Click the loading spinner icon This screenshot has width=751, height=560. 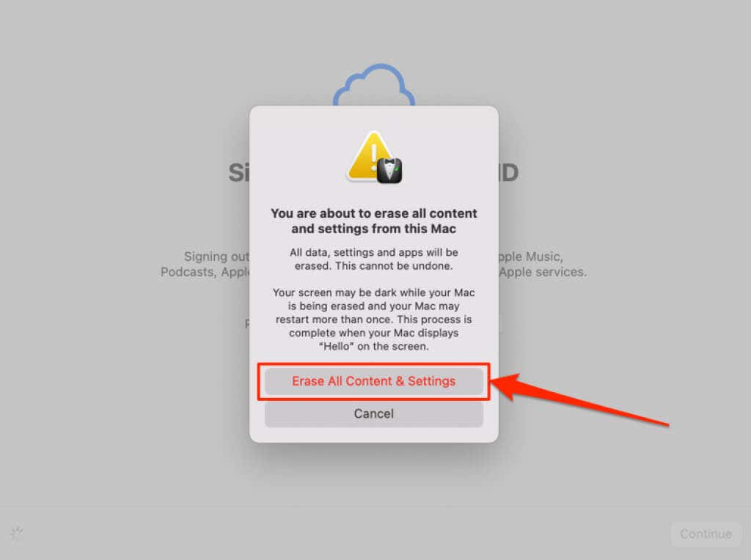(x=17, y=533)
